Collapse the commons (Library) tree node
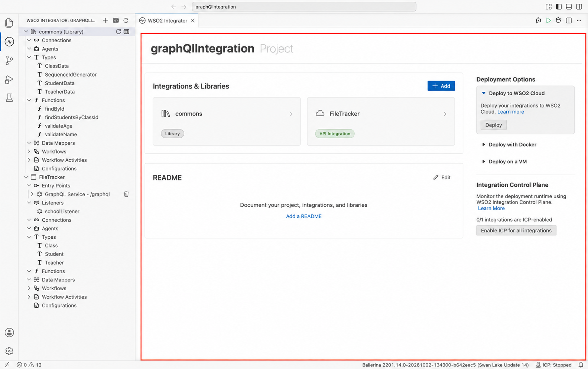 tap(26, 32)
